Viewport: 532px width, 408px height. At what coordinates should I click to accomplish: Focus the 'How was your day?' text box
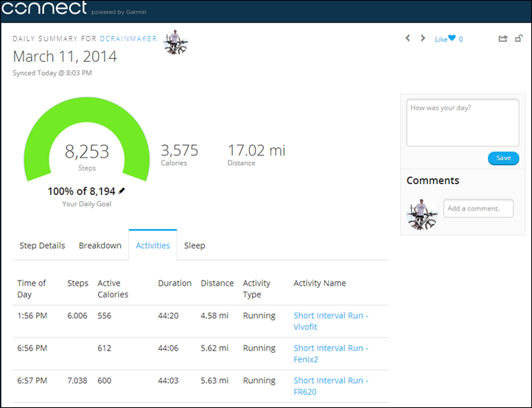coord(462,122)
